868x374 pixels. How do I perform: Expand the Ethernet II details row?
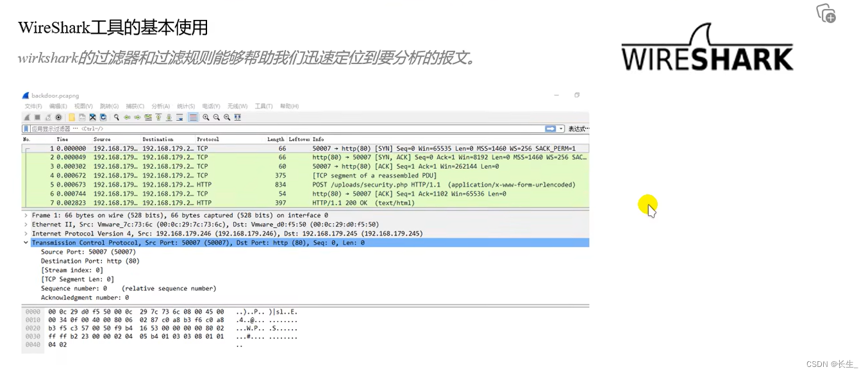26,225
